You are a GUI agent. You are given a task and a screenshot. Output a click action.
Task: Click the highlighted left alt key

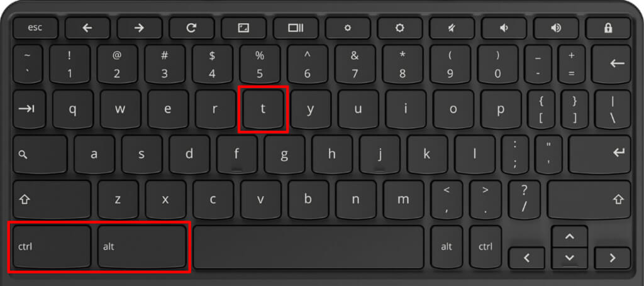coord(142,246)
